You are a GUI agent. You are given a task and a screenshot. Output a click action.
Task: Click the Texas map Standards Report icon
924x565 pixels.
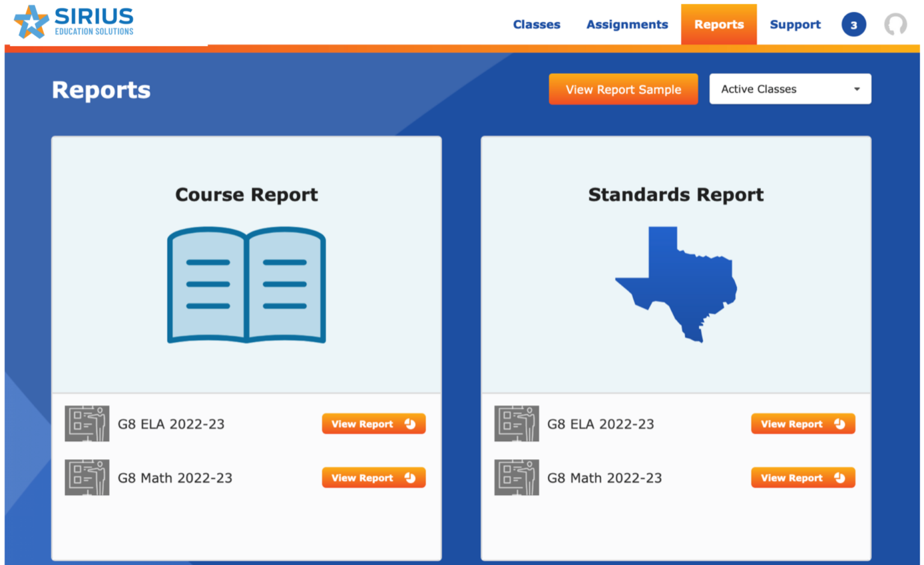675,282
